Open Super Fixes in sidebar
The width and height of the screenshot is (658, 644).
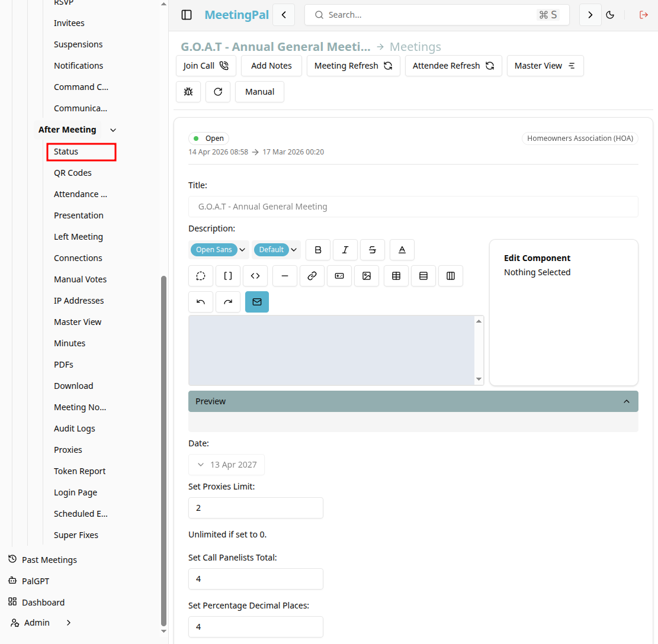tap(76, 535)
